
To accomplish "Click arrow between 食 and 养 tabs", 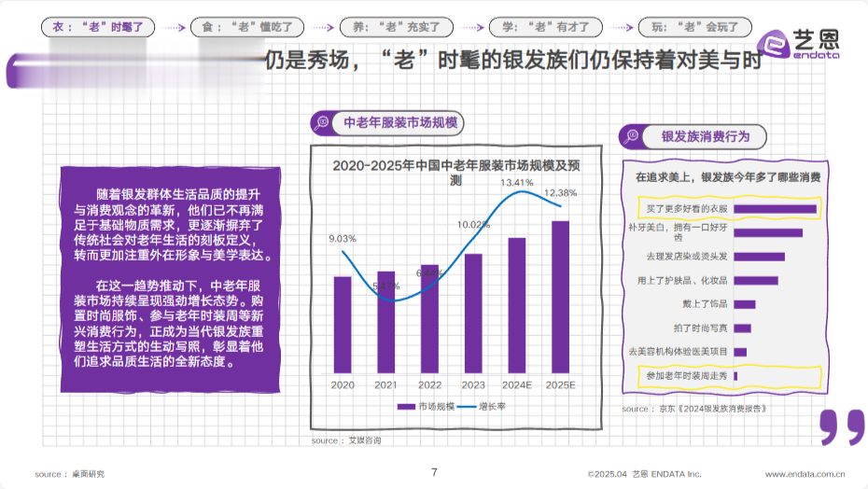I will point(322,27).
